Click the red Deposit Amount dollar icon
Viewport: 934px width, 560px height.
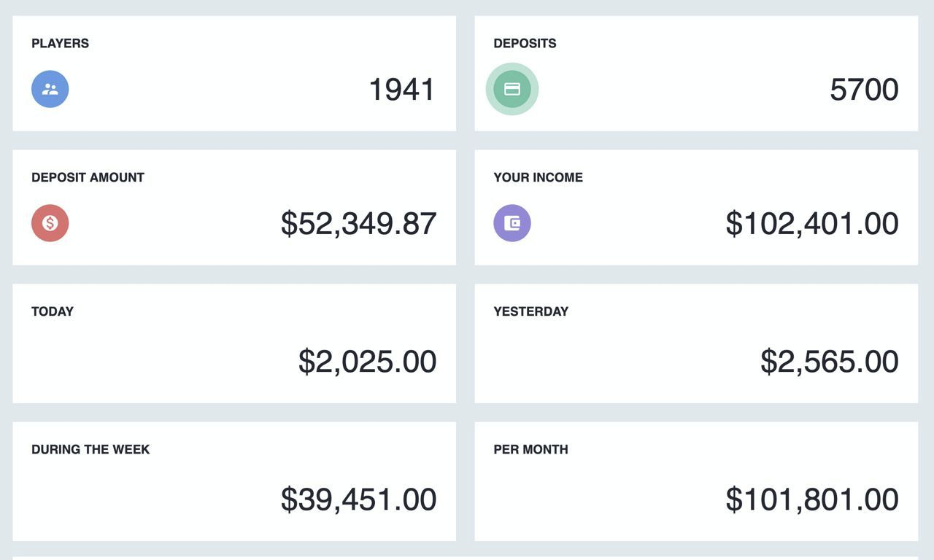click(x=50, y=223)
